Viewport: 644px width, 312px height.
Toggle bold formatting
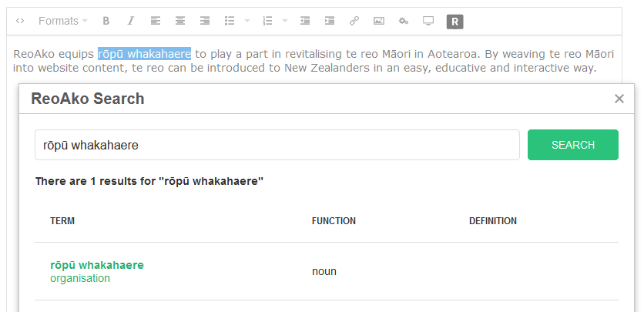[106, 21]
